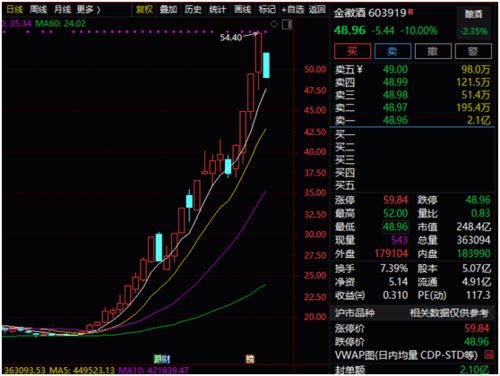The height and width of the screenshot is (376, 500).
Task: Click the red R badge after 603919
Action: tap(411, 12)
